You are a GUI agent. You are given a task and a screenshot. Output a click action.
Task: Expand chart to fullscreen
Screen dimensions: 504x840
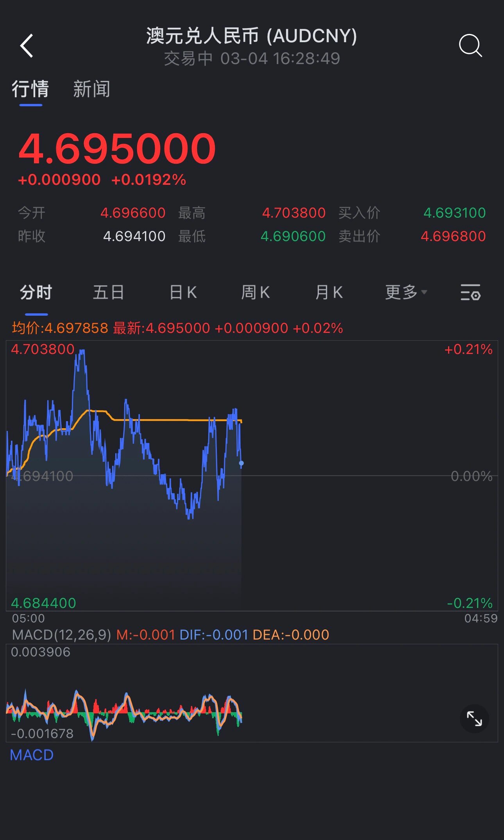click(474, 718)
